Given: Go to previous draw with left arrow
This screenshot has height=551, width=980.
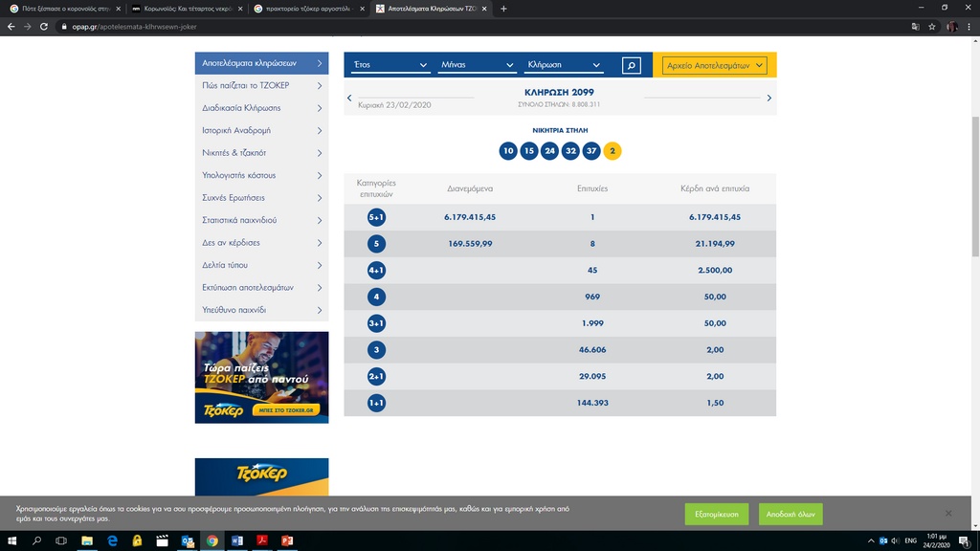Looking at the screenshot, I should tap(349, 98).
